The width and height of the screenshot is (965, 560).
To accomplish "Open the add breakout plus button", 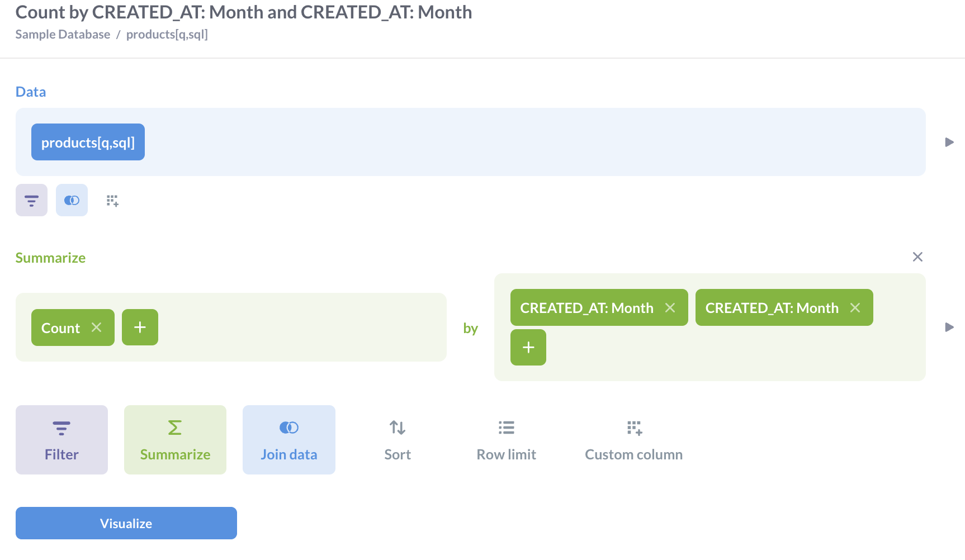I will tap(528, 347).
